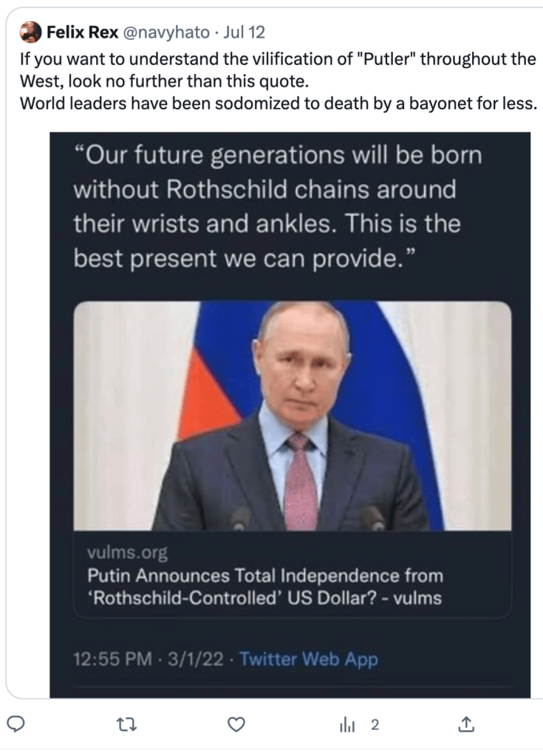Click the 'Twitter Web App' source label
The height and width of the screenshot is (756, 543).
point(308,659)
